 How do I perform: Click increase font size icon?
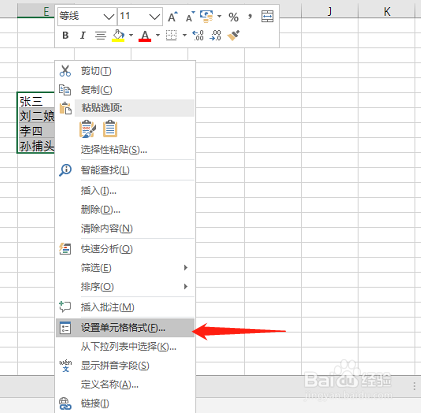point(172,16)
